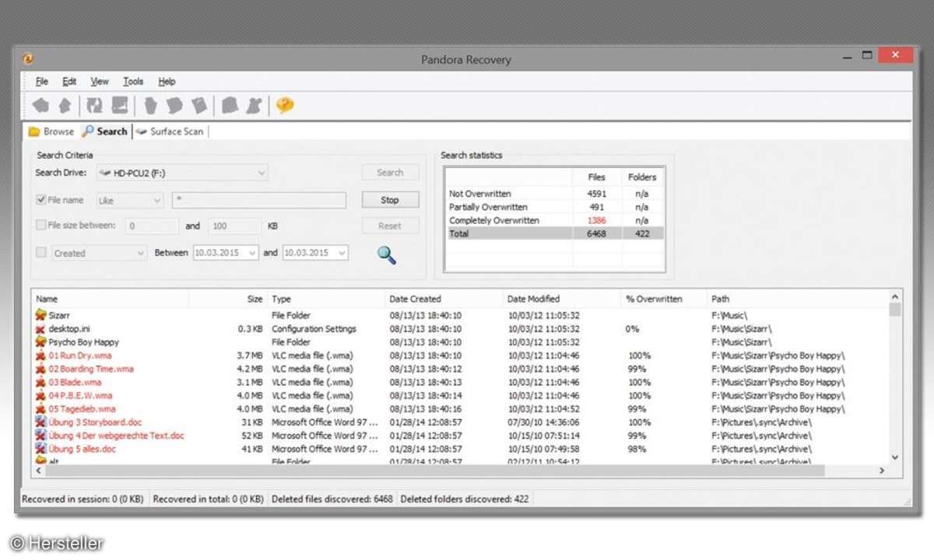934x560 pixels.
Task: Select the desktop.ini file name
Action: (x=69, y=329)
